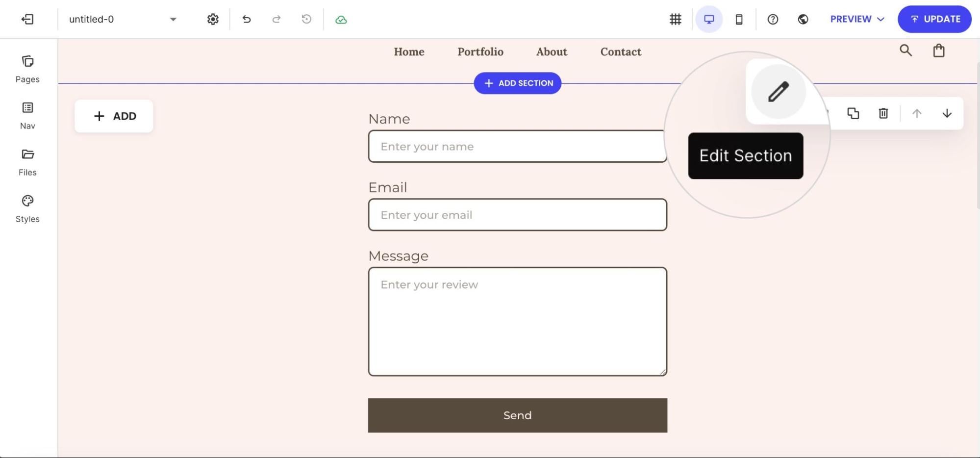Open the Files panel

(27, 162)
